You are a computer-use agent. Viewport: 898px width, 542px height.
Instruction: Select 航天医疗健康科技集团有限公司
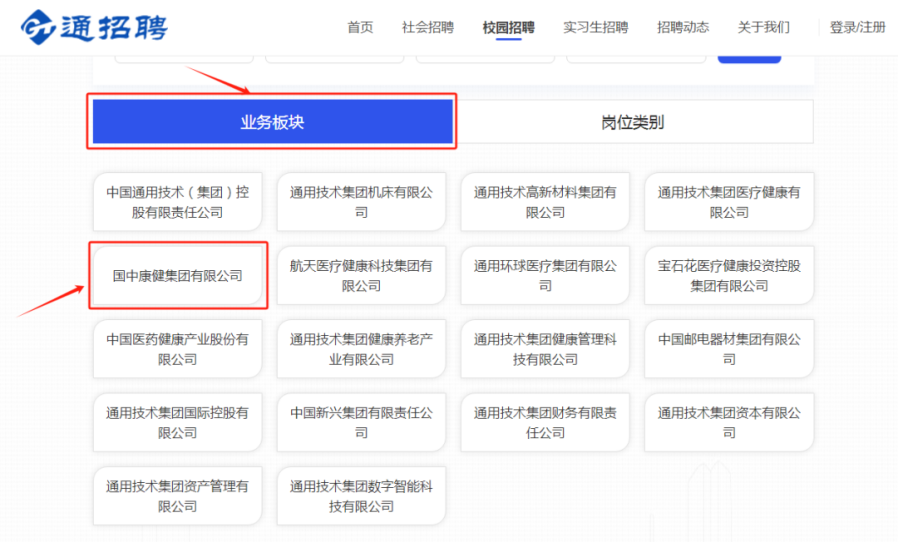coord(361,276)
